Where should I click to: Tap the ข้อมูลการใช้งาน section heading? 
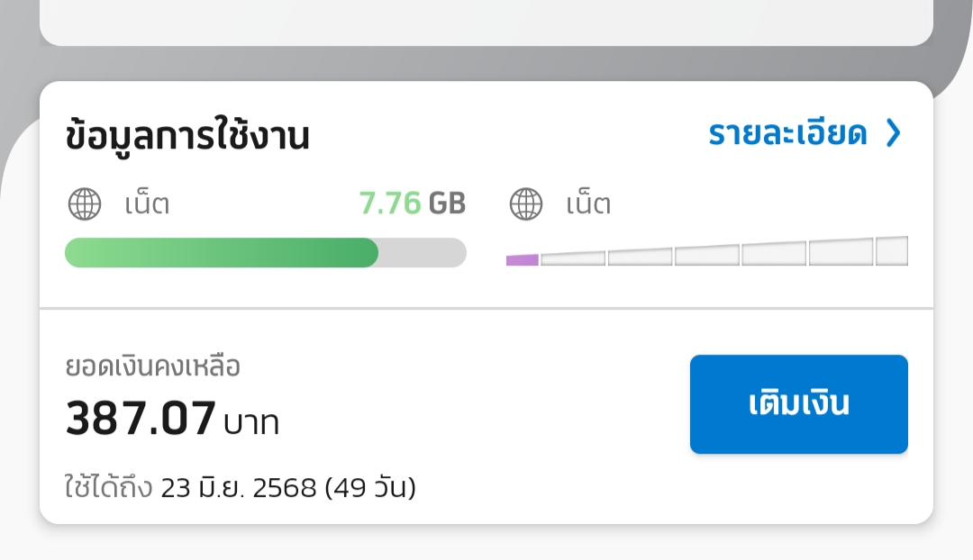click(186, 134)
